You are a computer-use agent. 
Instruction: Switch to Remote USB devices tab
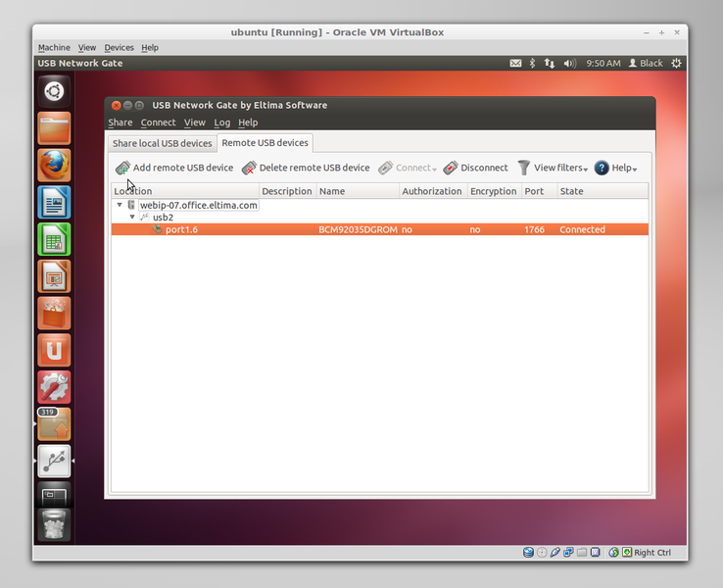point(265,143)
